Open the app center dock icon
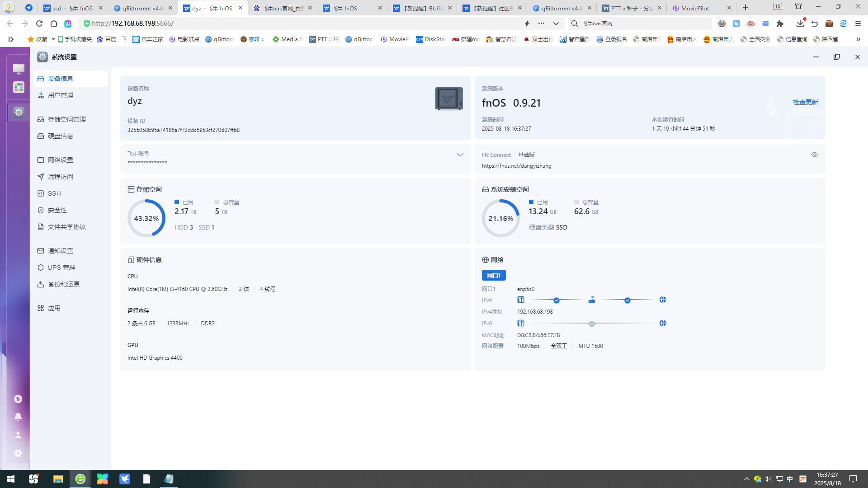868x488 pixels. point(19,87)
